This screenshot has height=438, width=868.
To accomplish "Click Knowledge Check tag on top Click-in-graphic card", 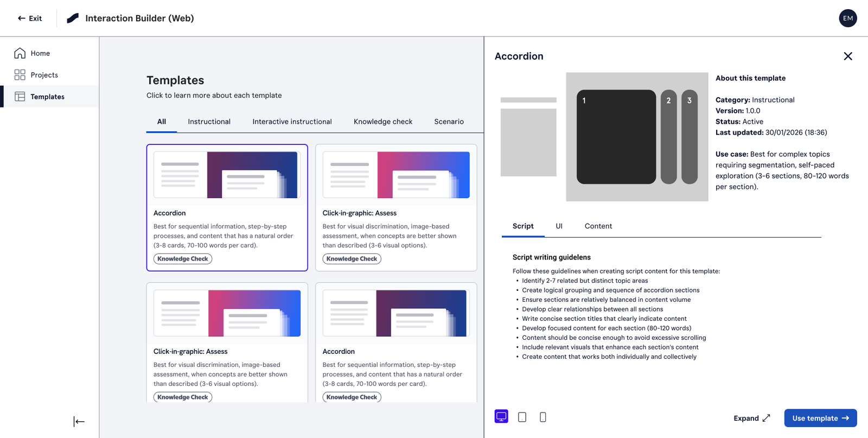I will coord(352,259).
